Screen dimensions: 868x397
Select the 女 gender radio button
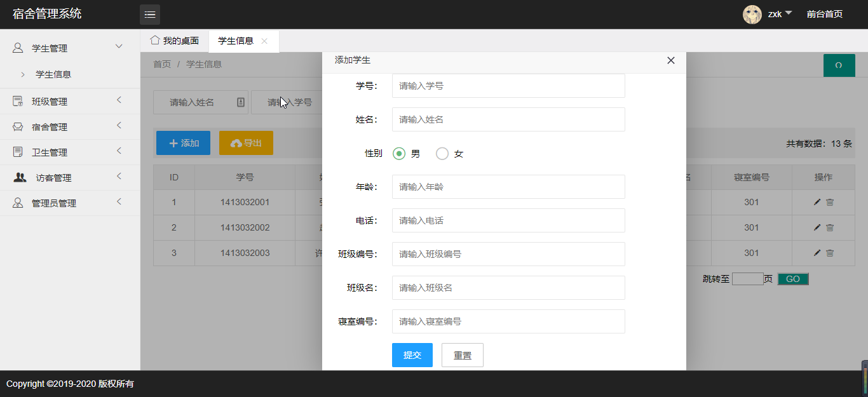442,153
